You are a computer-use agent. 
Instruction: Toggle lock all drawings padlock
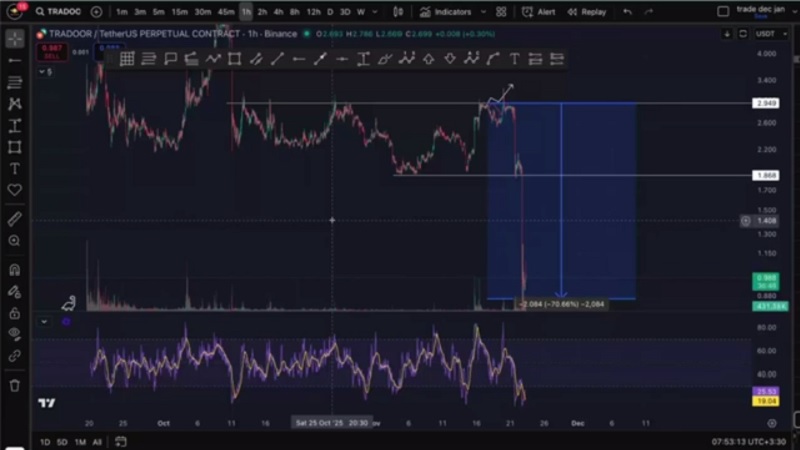coord(14,312)
